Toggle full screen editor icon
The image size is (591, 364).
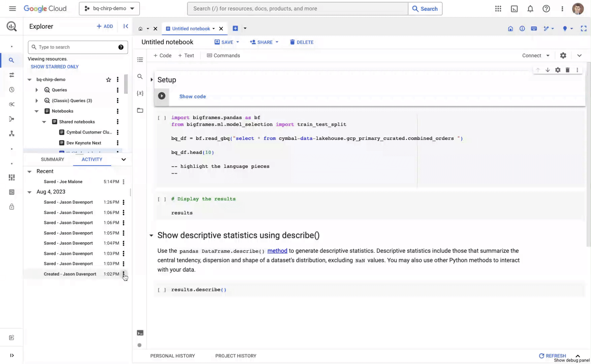click(584, 29)
